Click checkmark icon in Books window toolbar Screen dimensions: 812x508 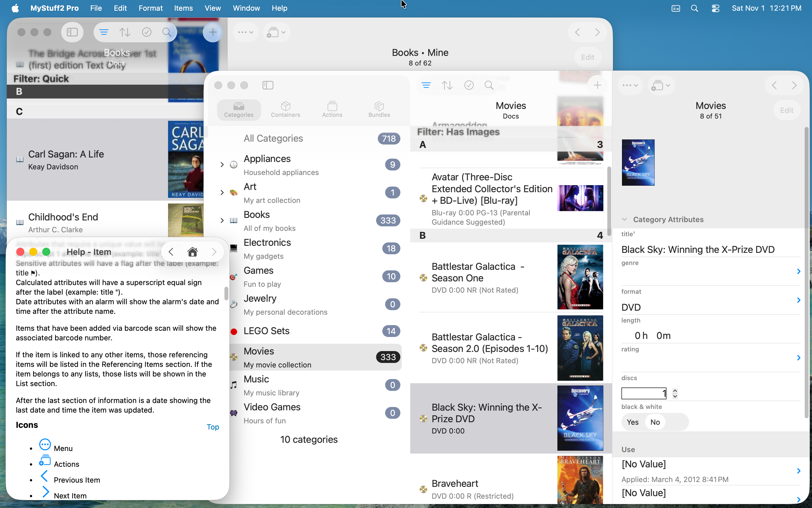pyautogui.click(x=147, y=32)
